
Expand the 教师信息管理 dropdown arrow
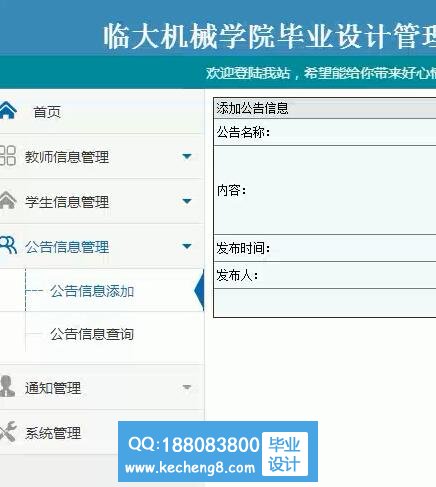pos(187,156)
